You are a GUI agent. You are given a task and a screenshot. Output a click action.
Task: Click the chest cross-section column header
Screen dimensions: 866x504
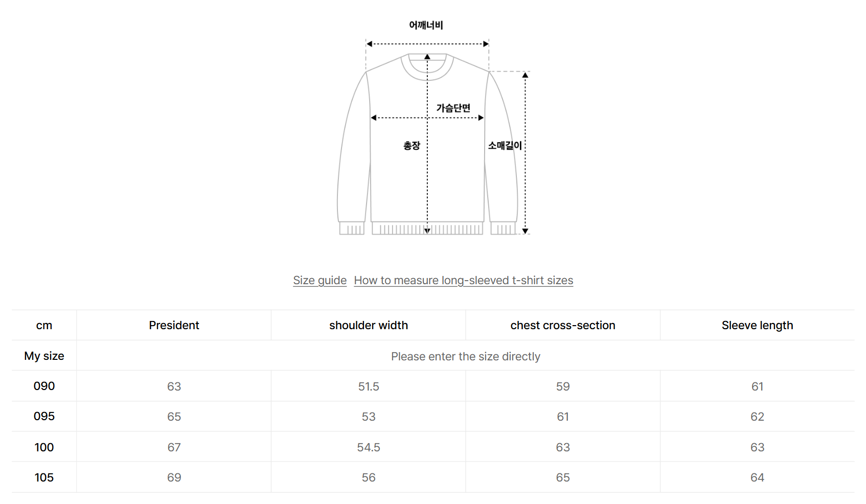pos(562,325)
